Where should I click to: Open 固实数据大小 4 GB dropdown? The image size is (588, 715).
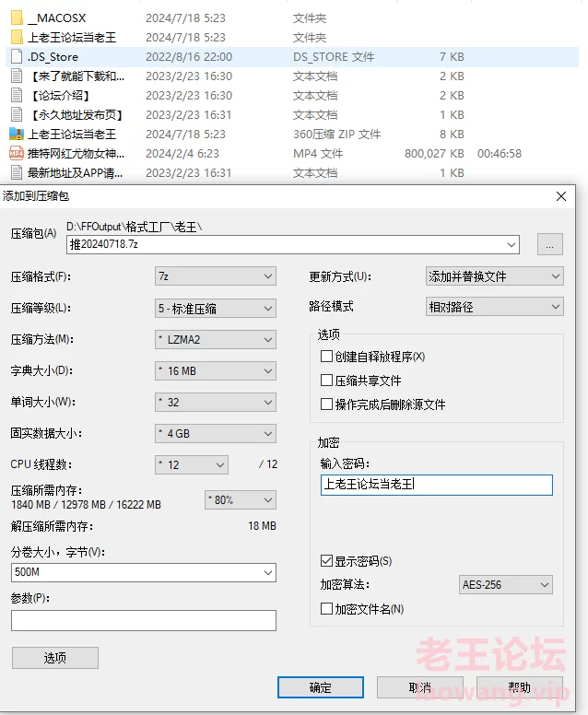click(x=216, y=433)
